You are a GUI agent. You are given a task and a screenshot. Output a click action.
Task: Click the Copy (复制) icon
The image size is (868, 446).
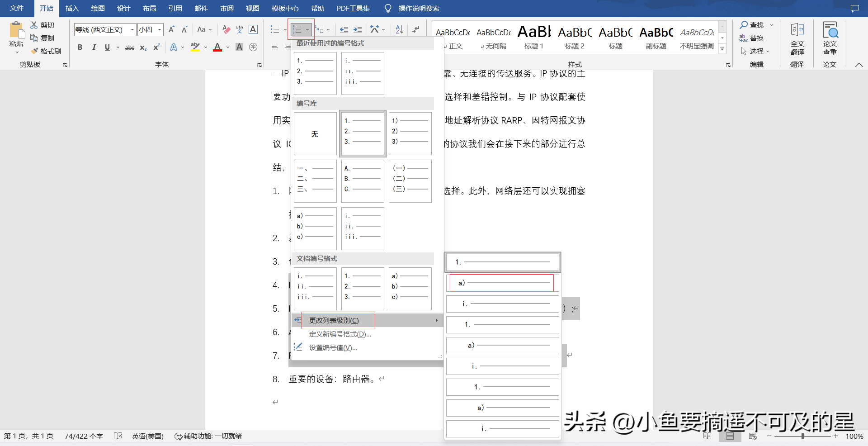click(34, 38)
